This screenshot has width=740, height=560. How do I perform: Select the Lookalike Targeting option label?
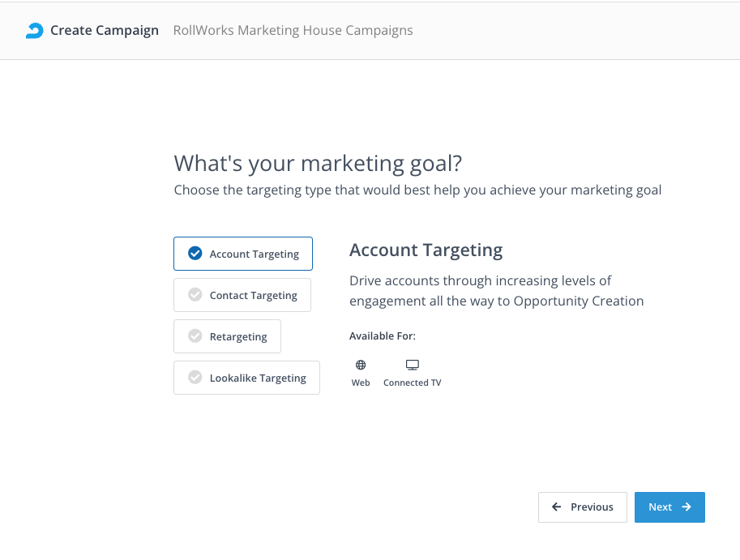coord(258,378)
